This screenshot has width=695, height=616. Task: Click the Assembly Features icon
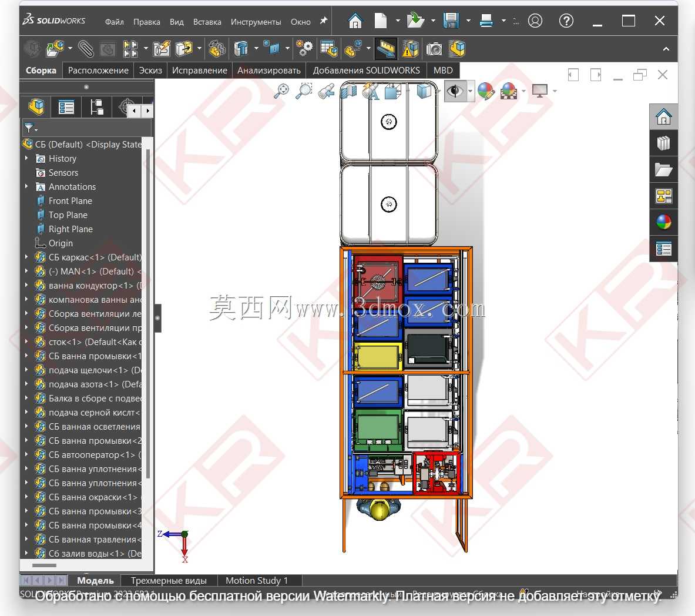pyautogui.click(x=241, y=49)
